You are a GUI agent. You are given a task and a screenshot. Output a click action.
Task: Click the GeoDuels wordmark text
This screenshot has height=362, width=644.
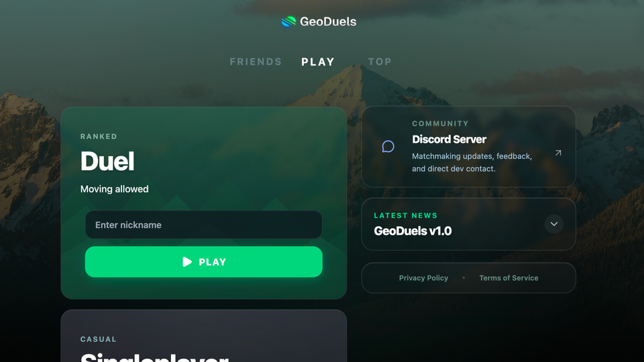click(328, 21)
